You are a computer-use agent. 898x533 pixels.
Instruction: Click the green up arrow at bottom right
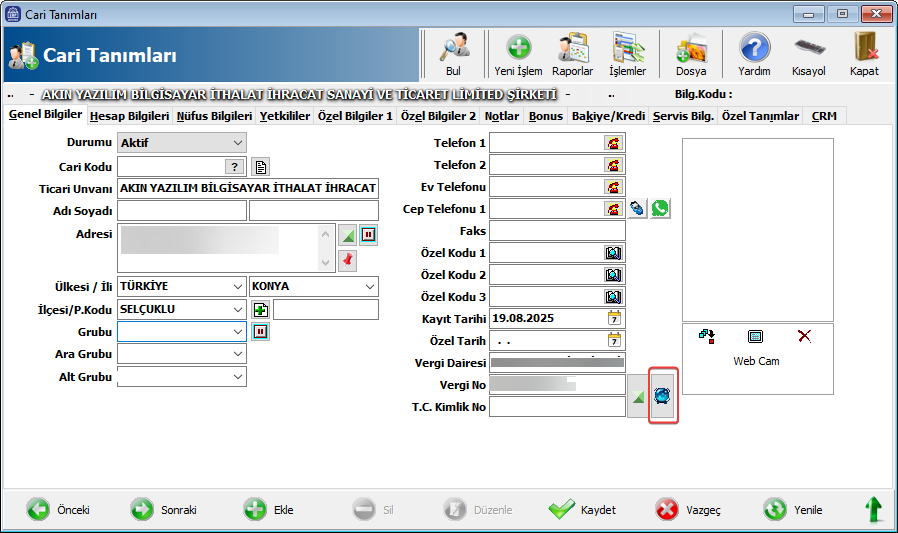coord(873,509)
